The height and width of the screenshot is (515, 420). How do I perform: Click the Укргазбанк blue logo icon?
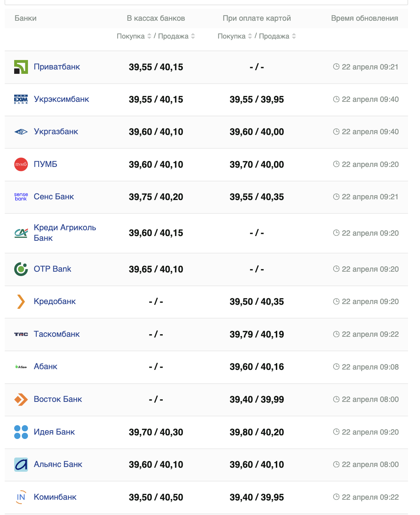coord(21,132)
